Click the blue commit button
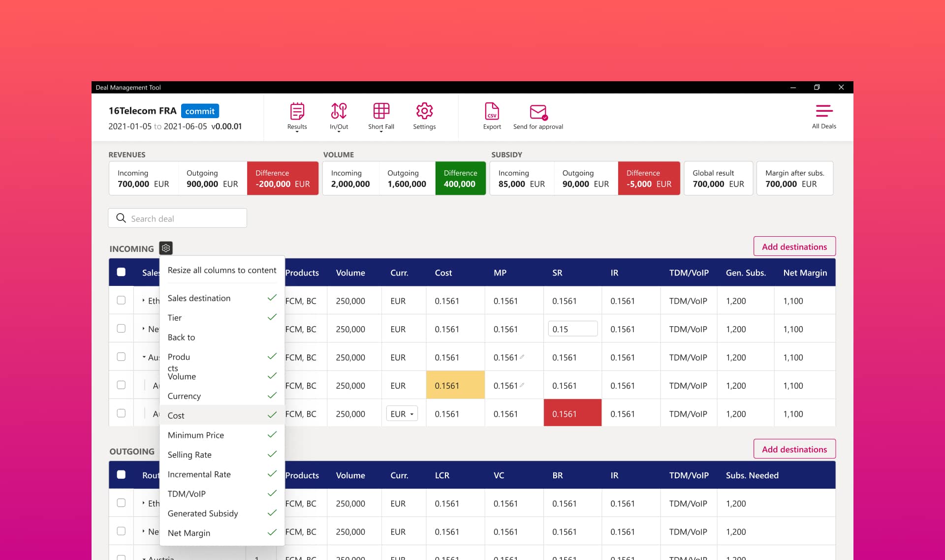This screenshot has height=560, width=945. pos(200,111)
